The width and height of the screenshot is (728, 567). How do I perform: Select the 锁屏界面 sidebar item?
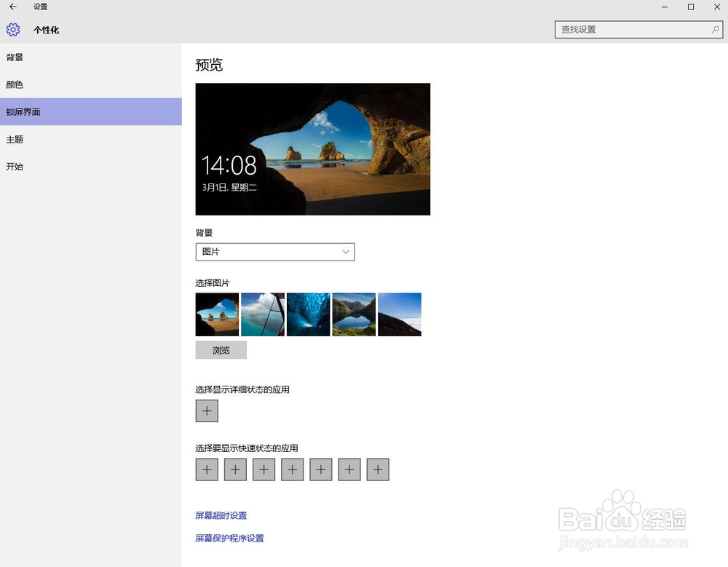91,112
